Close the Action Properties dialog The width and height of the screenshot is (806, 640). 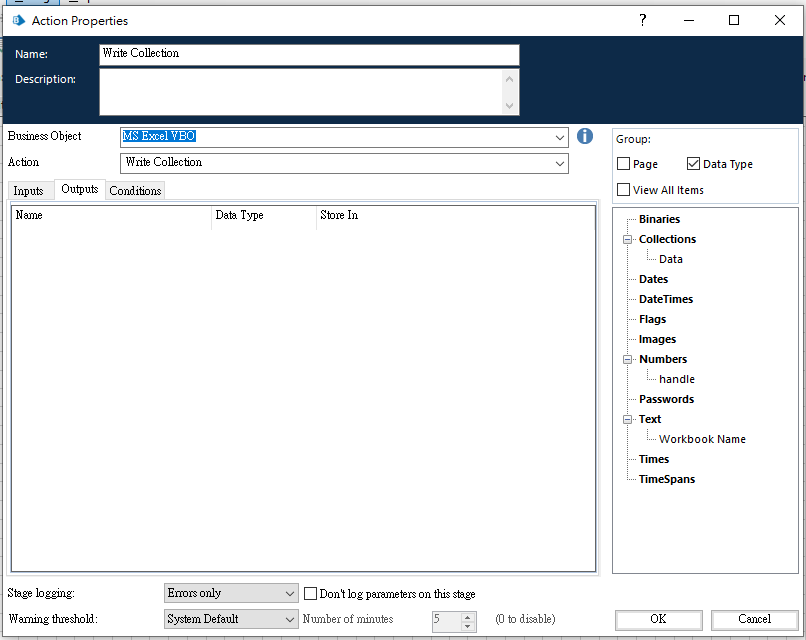pos(780,20)
